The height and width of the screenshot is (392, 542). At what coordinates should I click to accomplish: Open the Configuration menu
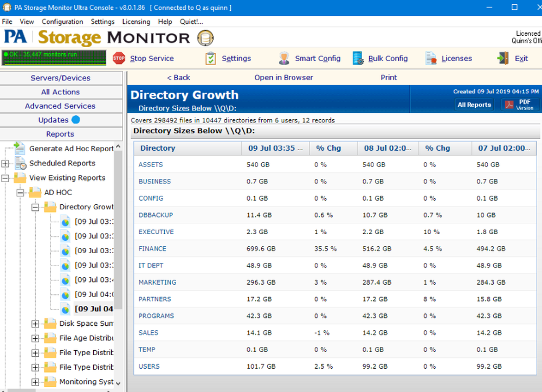(x=62, y=22)
